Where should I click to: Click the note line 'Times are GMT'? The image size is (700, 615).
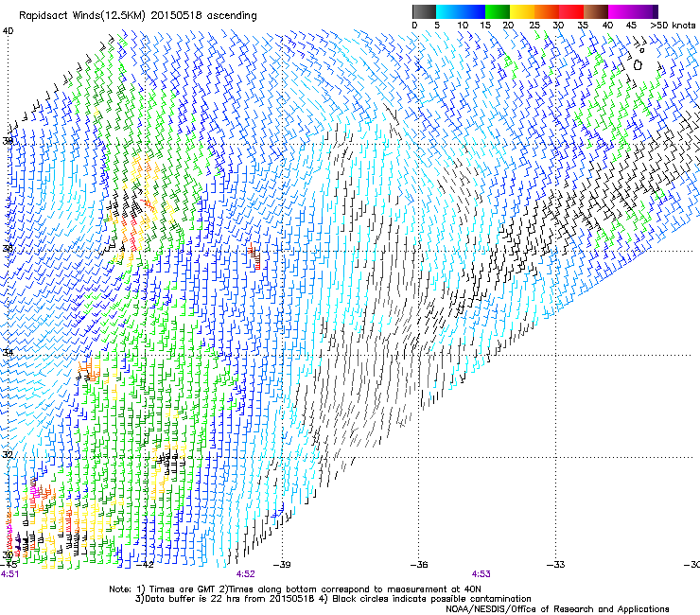pos(184,589)
